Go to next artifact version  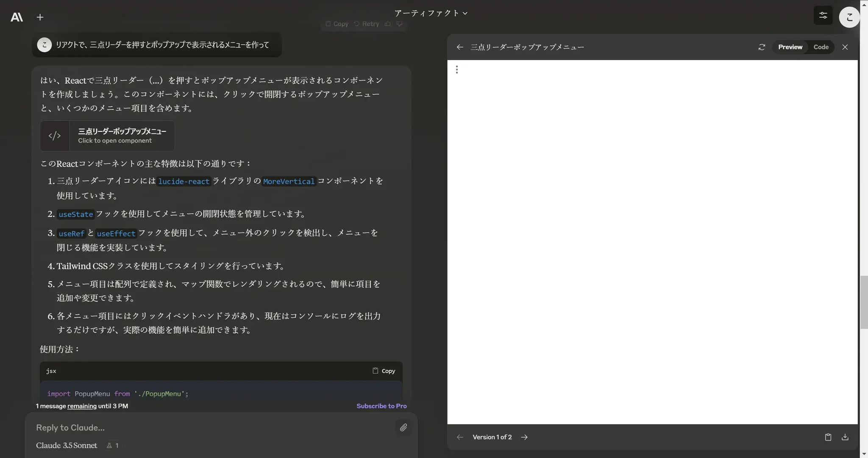click(524, 437)
